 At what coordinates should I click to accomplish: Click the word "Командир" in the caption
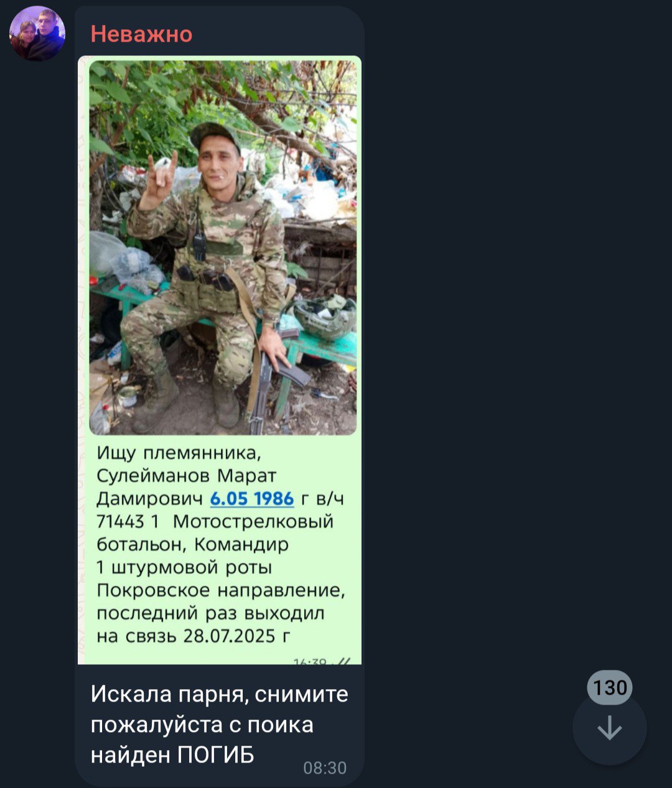[x=242, y=545]
